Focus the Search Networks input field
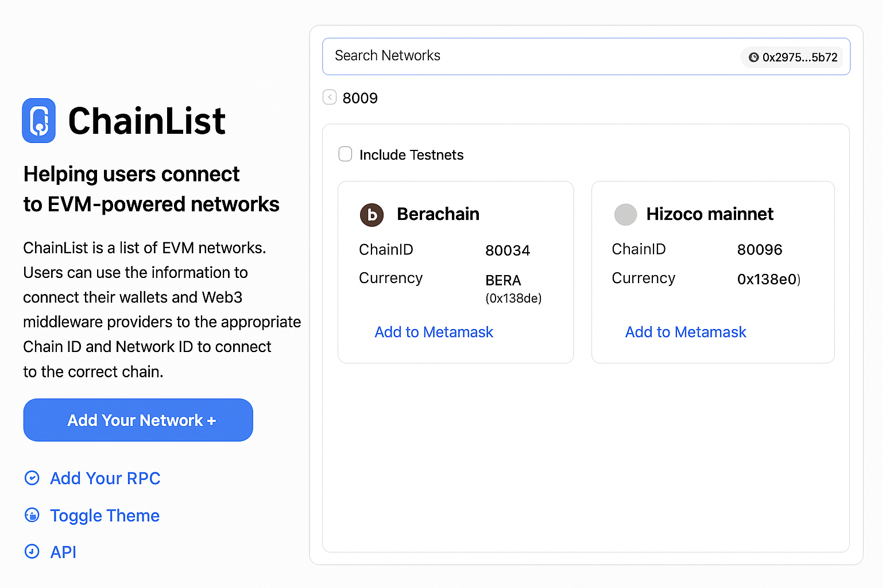Image resolution: width=882 pixels, height=588 pixels. click(586, 56)
